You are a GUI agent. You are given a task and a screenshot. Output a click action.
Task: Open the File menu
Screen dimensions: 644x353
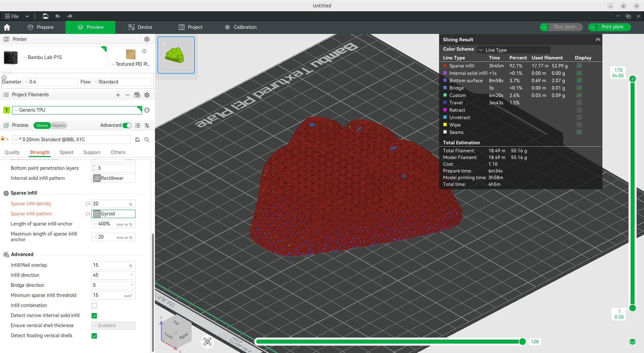coord(12,16)
